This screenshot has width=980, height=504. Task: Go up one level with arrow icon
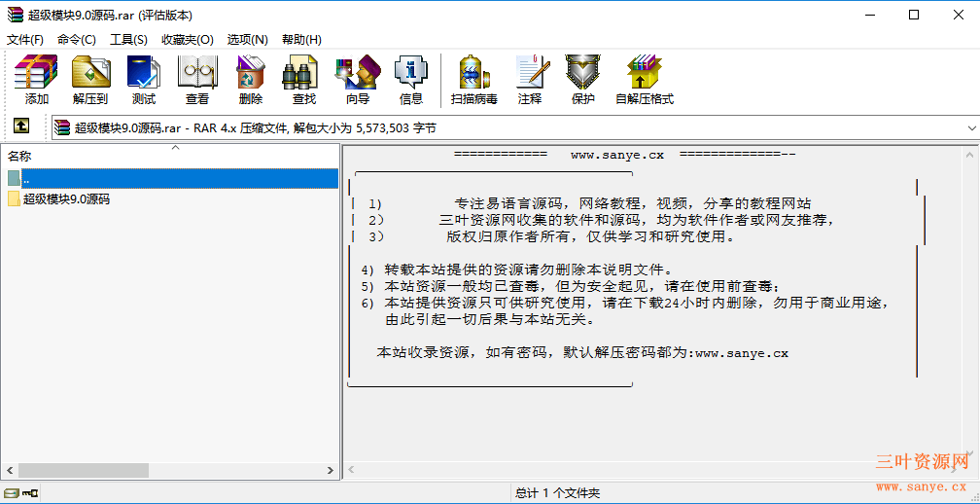pos(21,126)
